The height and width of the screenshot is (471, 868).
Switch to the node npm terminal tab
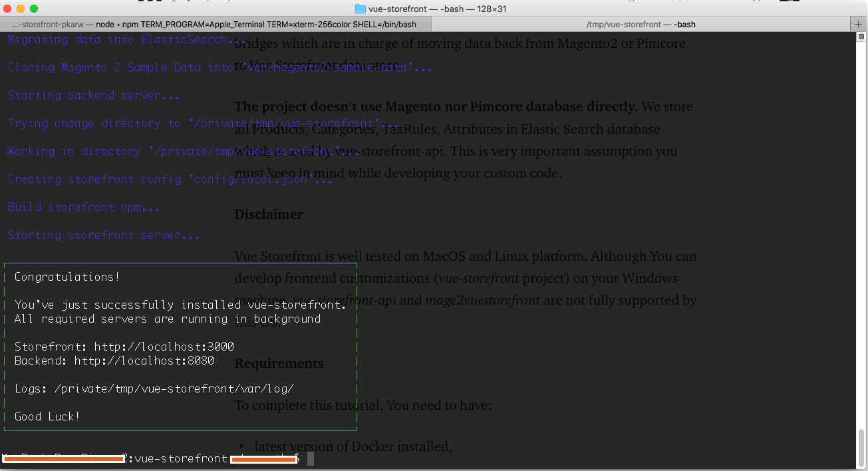coord(216,25)
